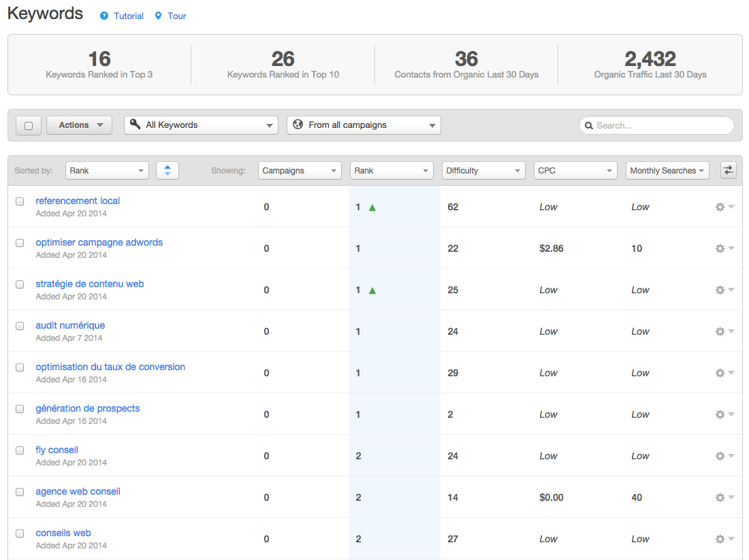The width and height of the screenshot is (749, 560).
Task: Check the select-all keywords checkbox
Action: click(29, 125)
